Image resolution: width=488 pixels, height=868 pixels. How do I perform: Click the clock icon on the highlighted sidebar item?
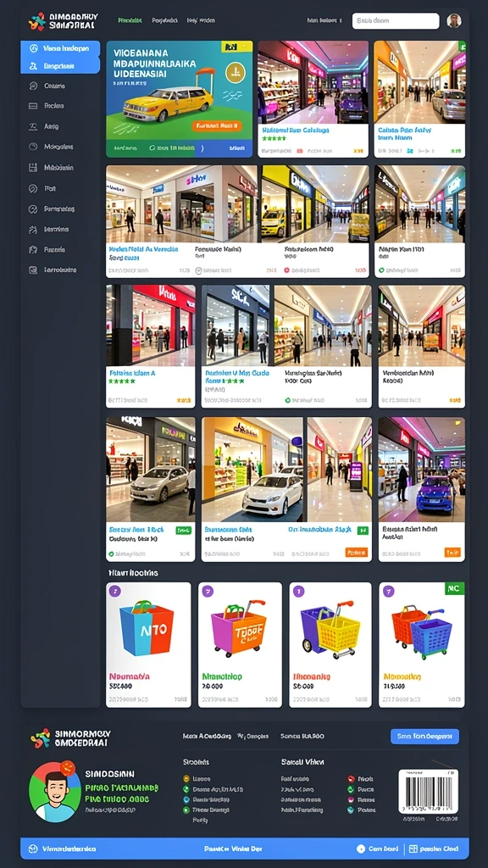[x=33, y=48]
